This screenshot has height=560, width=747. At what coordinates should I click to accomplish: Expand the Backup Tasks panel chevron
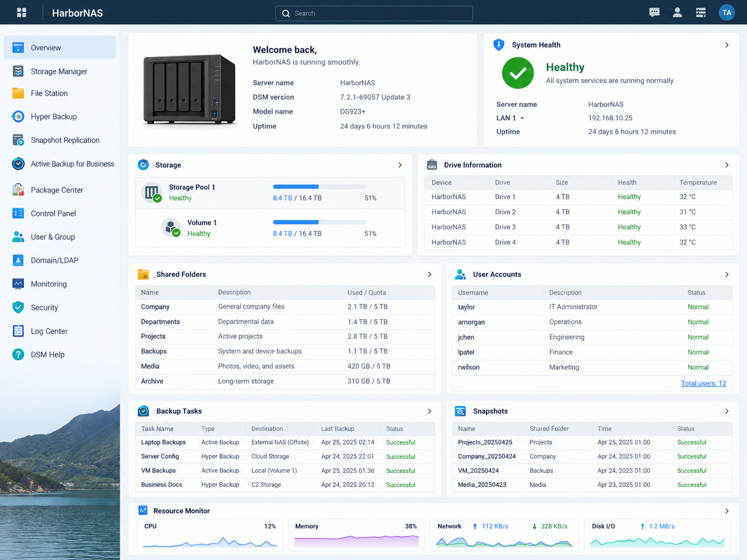tap(430, 411)
